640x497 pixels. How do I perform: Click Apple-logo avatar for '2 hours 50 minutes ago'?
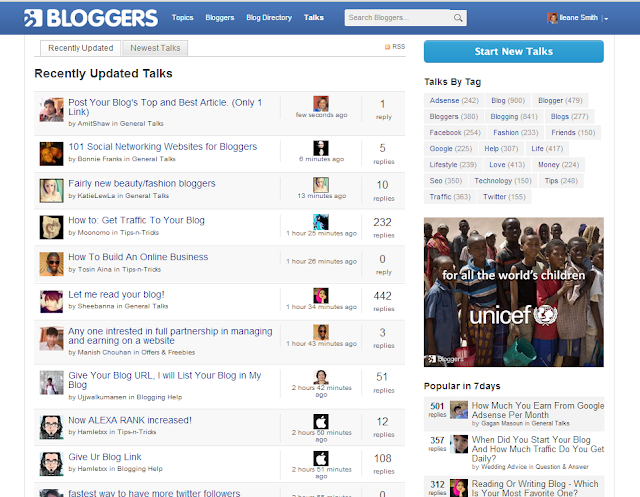(x=321, y=421)
